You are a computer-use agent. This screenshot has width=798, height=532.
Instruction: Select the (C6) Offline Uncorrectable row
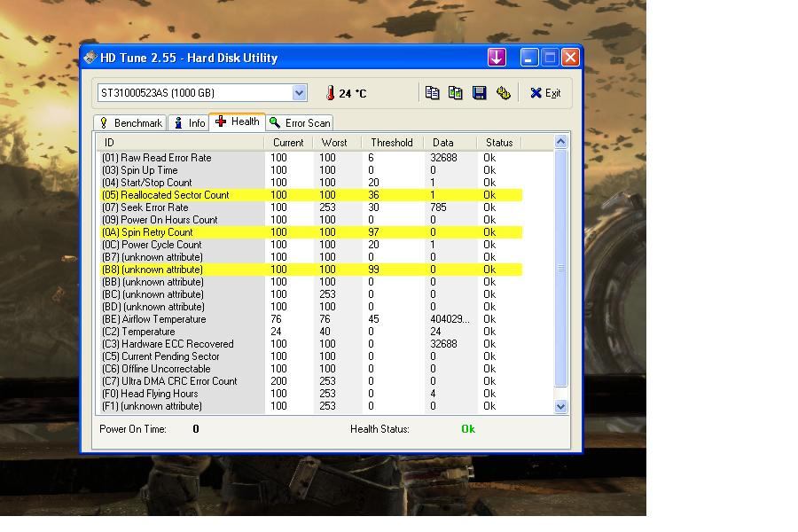310,369
